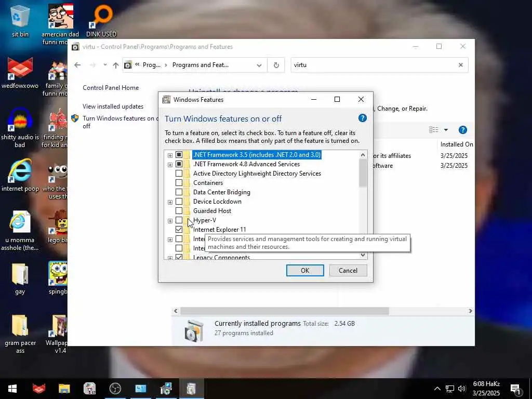Screen dimensions: 532x399
Task: Open Control Panel Home link
Action: [111, 87]
